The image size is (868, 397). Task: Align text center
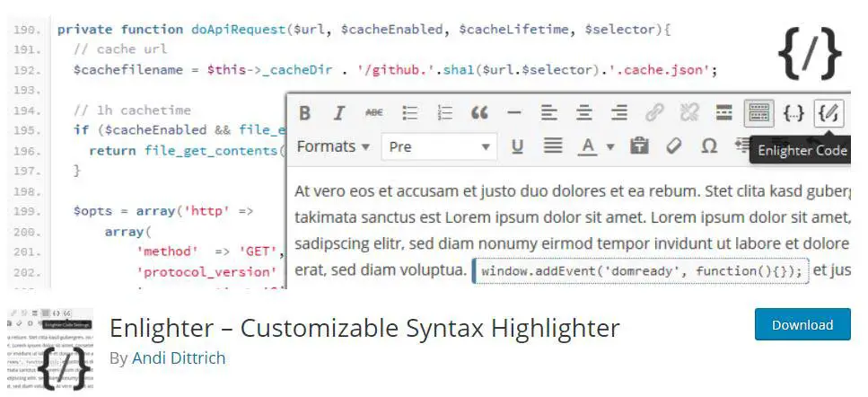[x=584, y=113]
